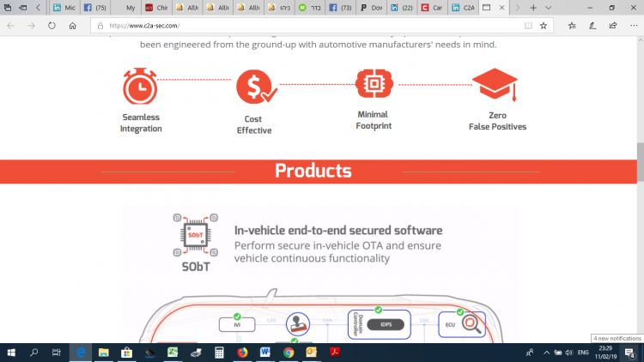Click the Seamless Integration stopwatch icon
Viewport: 644px width, 362px height.
[x=140, y=86]
